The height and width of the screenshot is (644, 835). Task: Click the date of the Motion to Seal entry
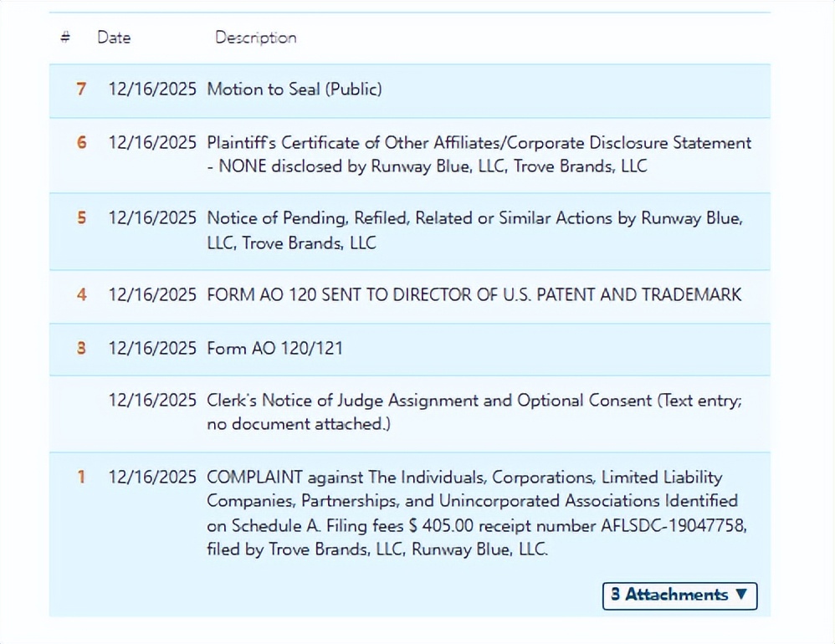[152, 89]
